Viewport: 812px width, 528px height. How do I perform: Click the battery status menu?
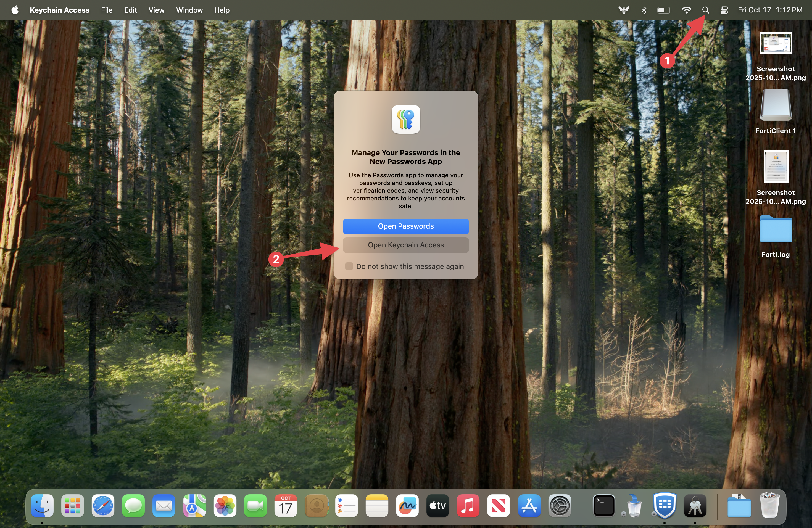click(664, 10)
